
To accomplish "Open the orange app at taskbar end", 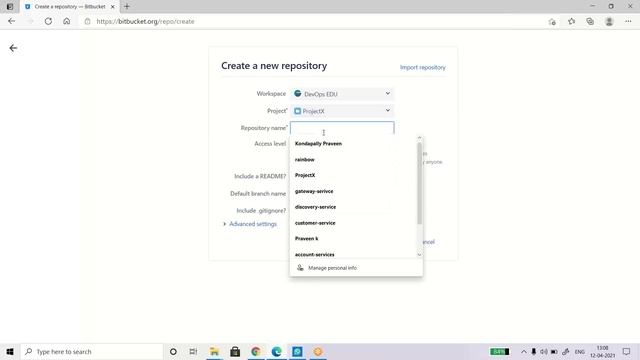I will coord(318,351).
